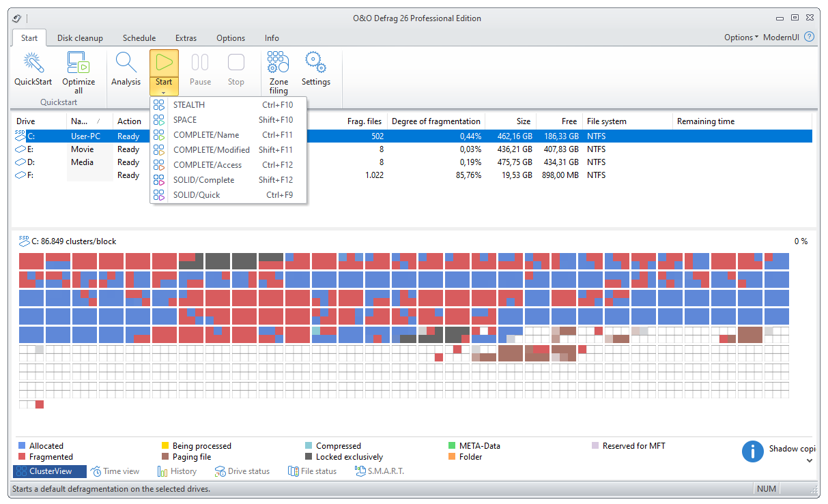This screenshot has width=828, height=504.
Task: Switch to the Disk cleanup tab
Action: (x=80, y=38)
